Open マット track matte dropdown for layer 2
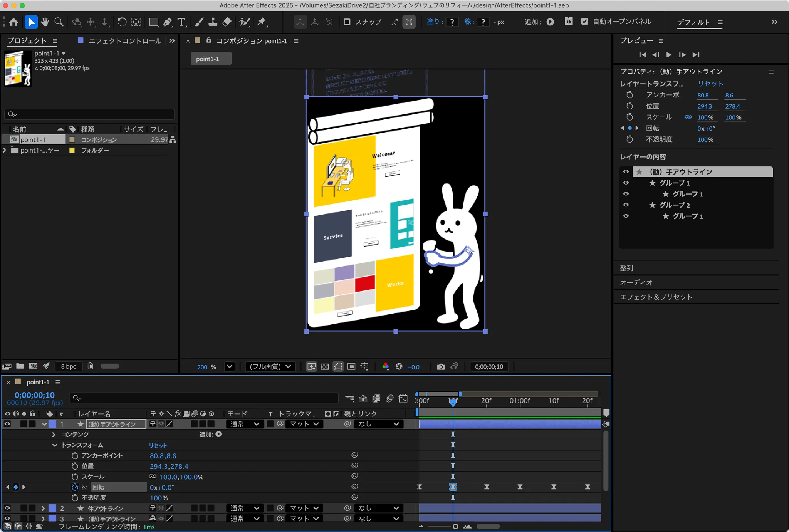The width and height of the screenshot is (789, 532). coord(304,508)
